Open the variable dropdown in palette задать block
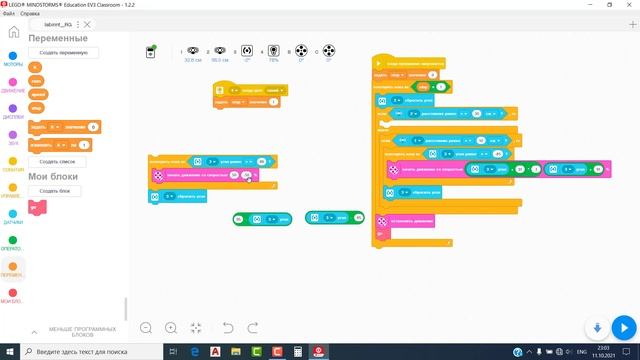 click(55, 127)
